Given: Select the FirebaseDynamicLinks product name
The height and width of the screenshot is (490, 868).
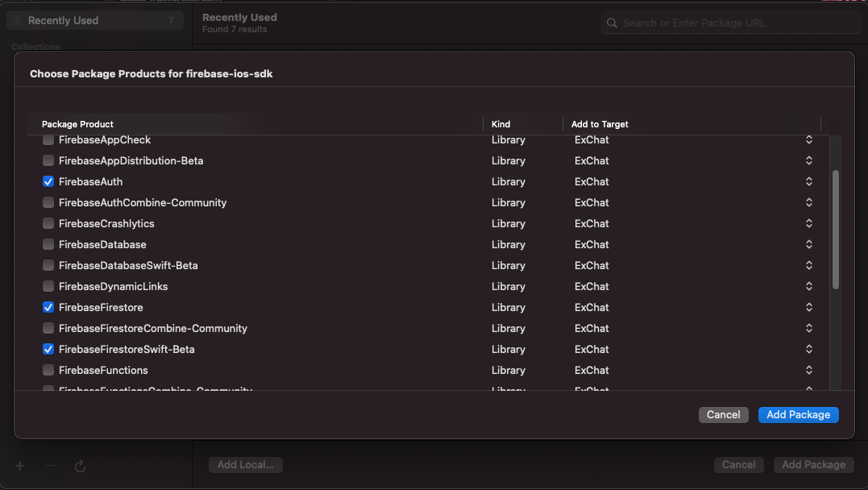Looking at the screenshot, I should click(x=113, y=286).
